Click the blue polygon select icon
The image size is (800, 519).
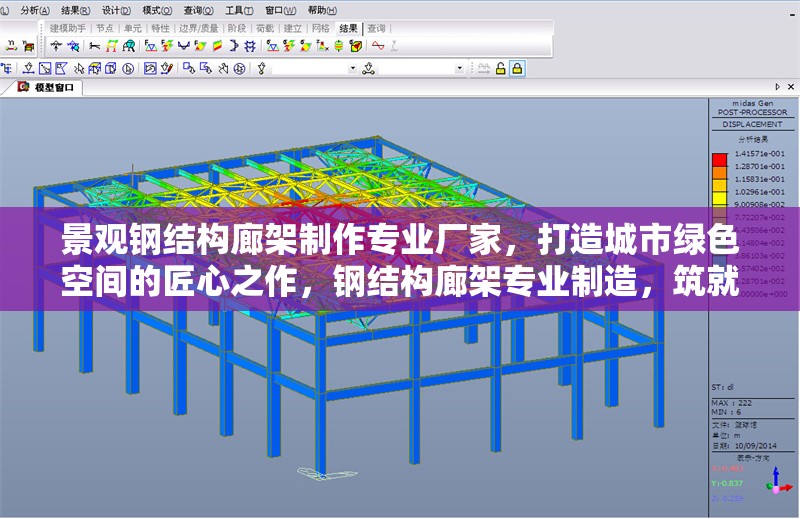pos(61,68)
